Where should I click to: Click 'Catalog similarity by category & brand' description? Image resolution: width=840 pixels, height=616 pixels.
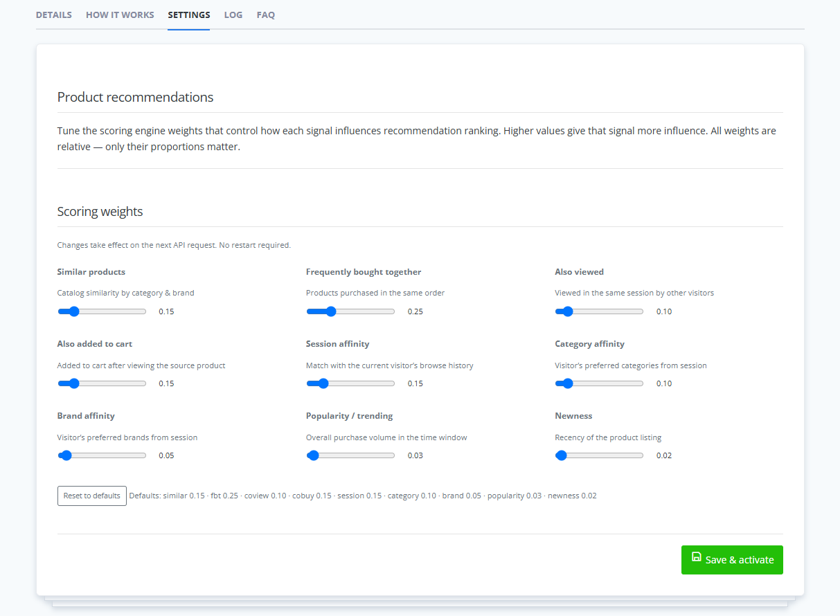(126, 293)
